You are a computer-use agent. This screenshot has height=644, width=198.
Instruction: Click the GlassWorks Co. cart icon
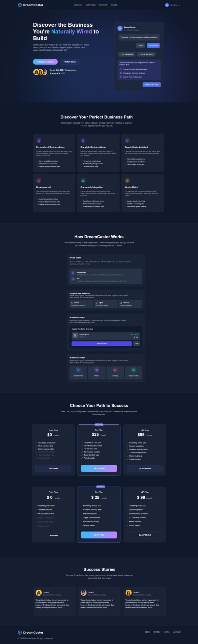click(x=75, y=336)
